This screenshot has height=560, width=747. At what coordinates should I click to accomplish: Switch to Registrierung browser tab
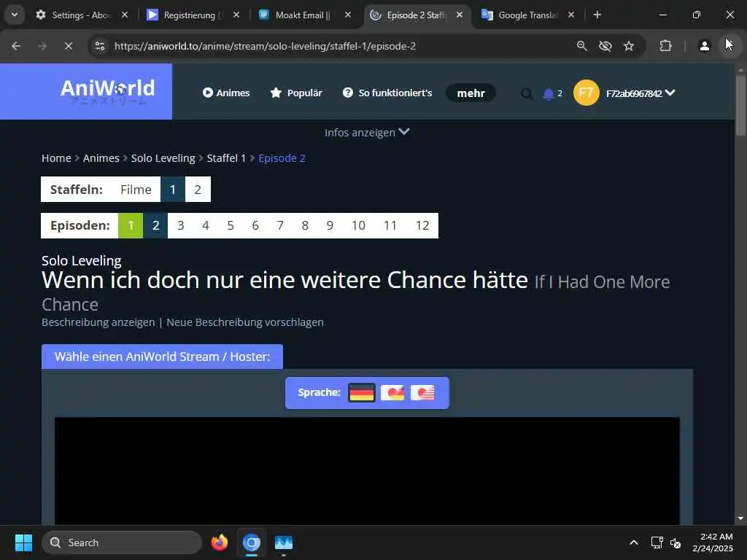tap(193, 15)
